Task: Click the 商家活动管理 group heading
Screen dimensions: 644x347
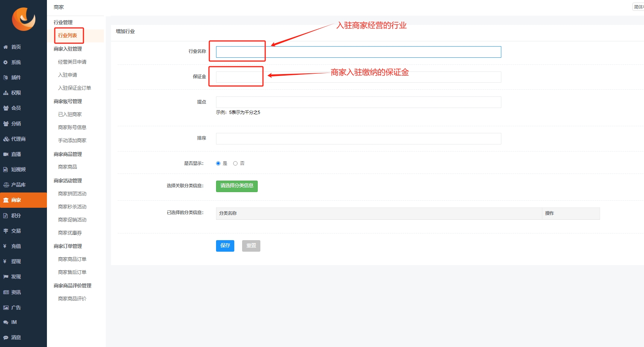Action: (x=68, y=181)
